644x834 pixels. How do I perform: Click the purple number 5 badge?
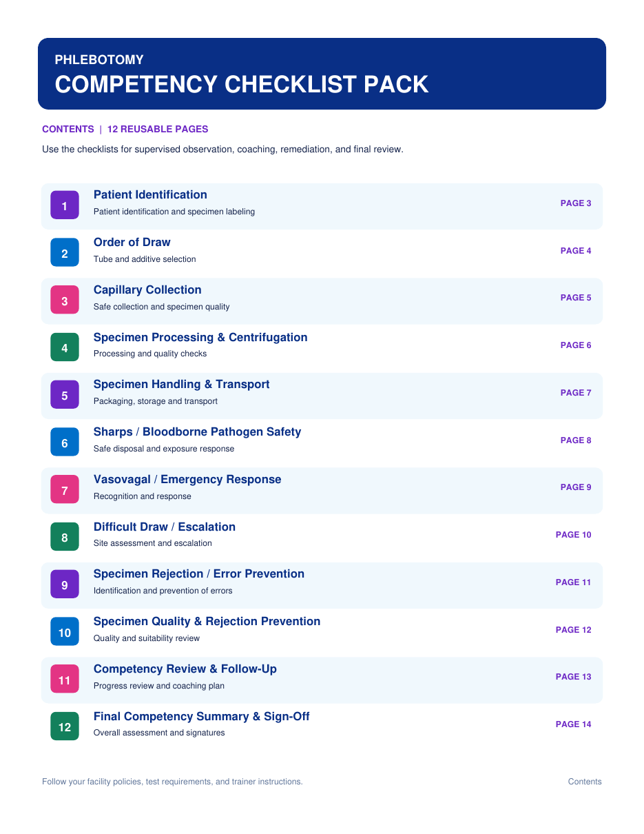65,395
